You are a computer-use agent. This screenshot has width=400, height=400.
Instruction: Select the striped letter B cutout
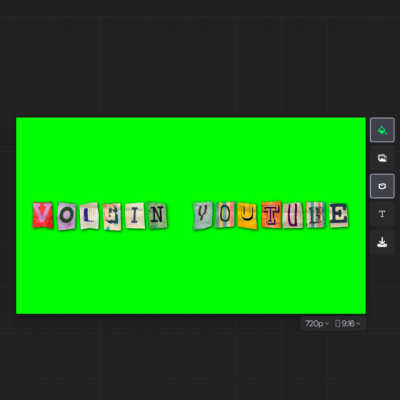point(316,215)
